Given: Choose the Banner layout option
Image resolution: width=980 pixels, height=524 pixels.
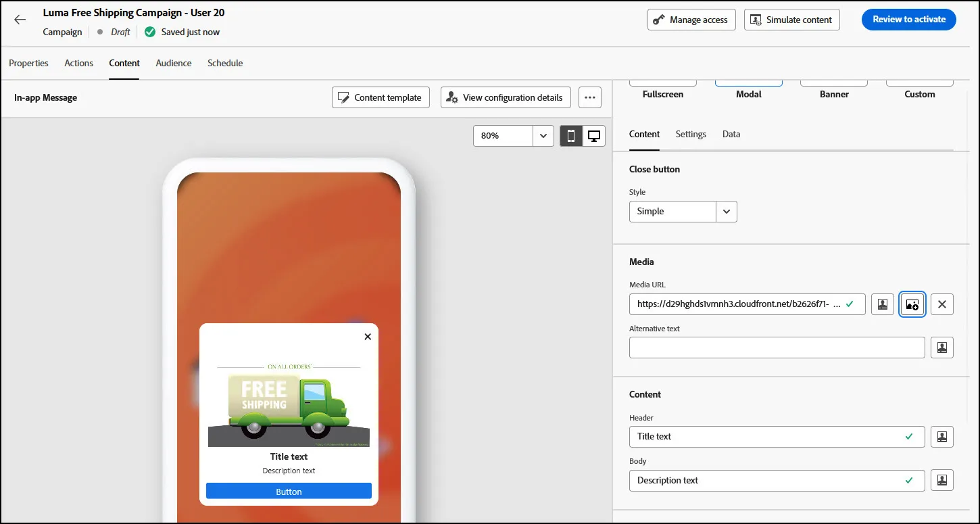Looking at the screenshot, I should click(x=834, y=89).
